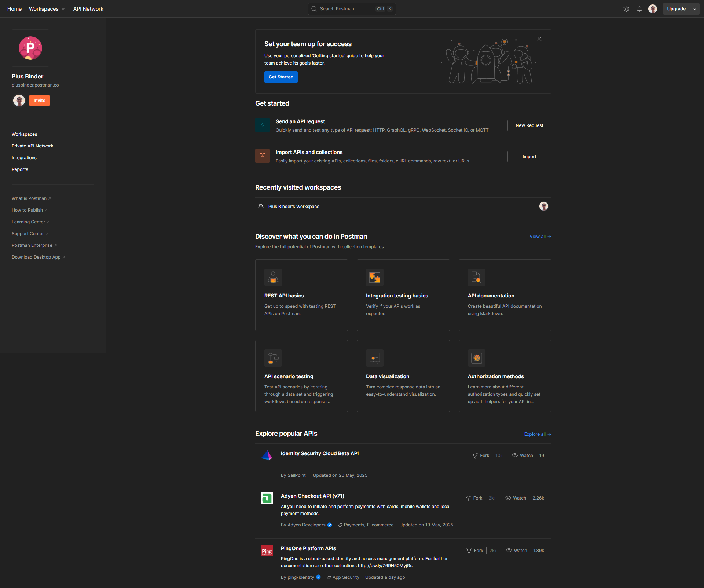
Task: Open the How to Publish link
Action: pos(29,210)
